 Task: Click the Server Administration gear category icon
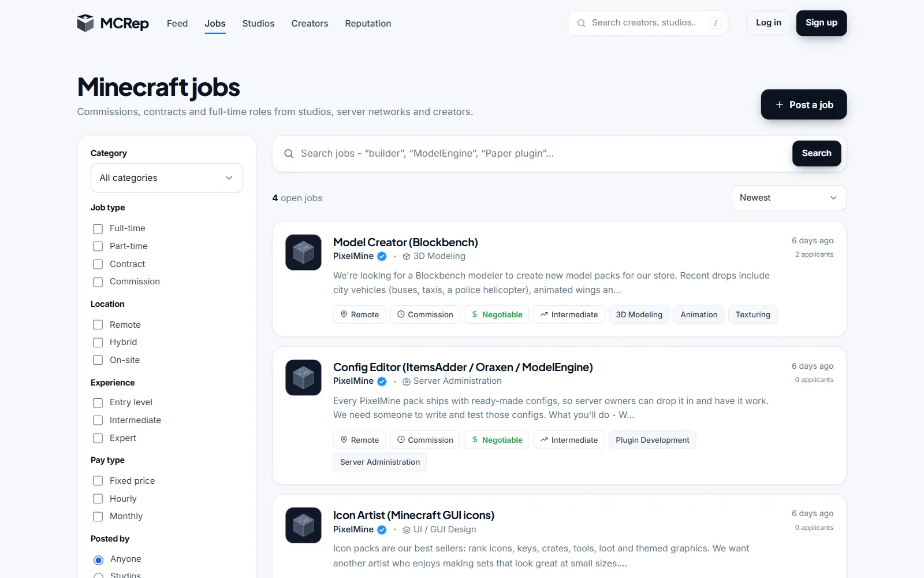(407, 381)
